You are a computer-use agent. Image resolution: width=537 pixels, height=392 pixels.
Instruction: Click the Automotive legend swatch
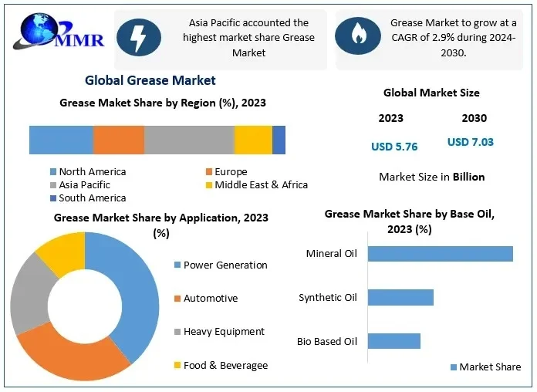[x=177, y=299]
